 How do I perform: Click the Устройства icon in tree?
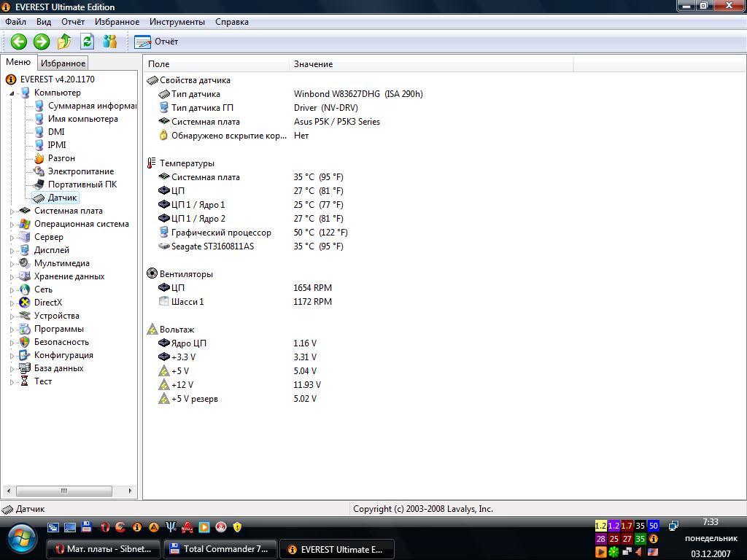coord(24,316)
